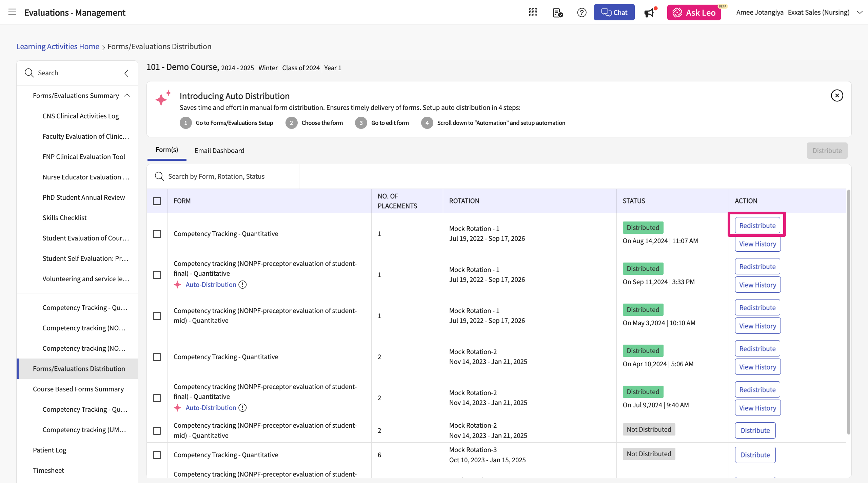Go to Learning Activities Home link
This screenshot has height=483, width=868.
58,46
